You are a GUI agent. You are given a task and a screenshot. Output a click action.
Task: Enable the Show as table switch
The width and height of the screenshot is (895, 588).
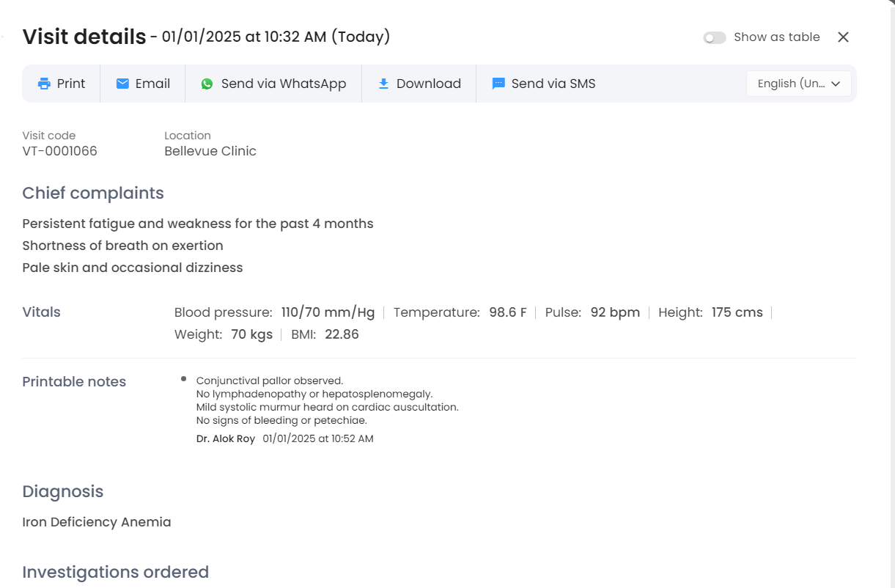click(x=714, y=37)
